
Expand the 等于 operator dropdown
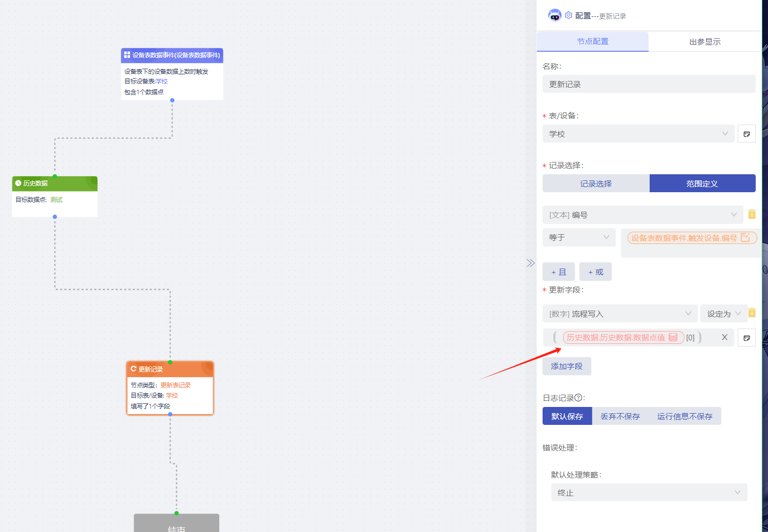pos(578,237)
